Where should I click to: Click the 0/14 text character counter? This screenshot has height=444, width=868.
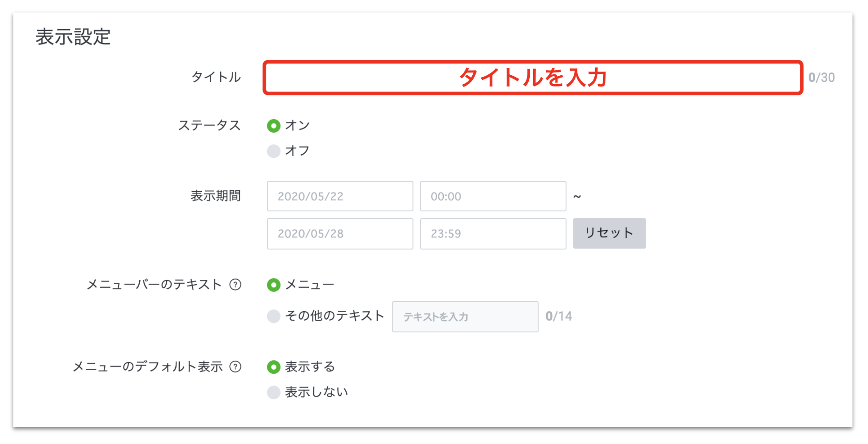pos(559,316)
